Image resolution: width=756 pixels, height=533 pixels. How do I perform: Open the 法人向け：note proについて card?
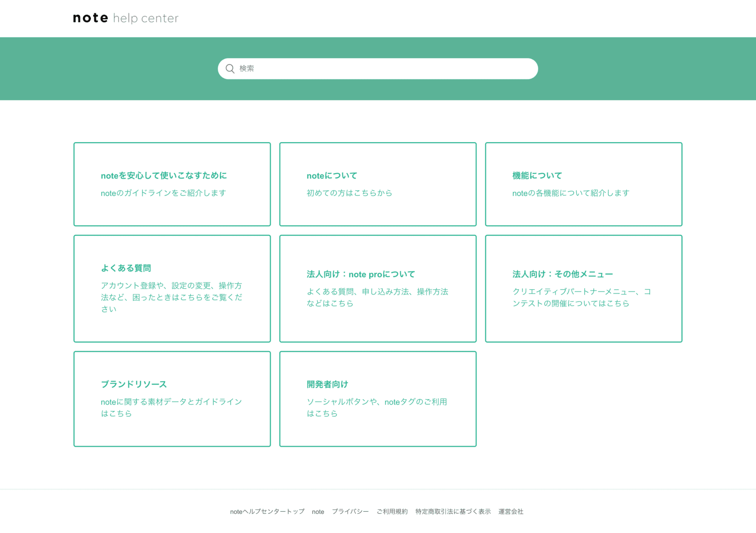(378, 289)
